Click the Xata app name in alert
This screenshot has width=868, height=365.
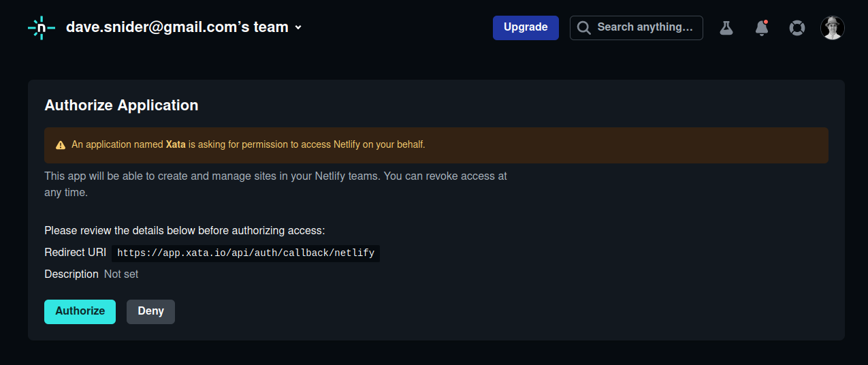coord(176,144)
